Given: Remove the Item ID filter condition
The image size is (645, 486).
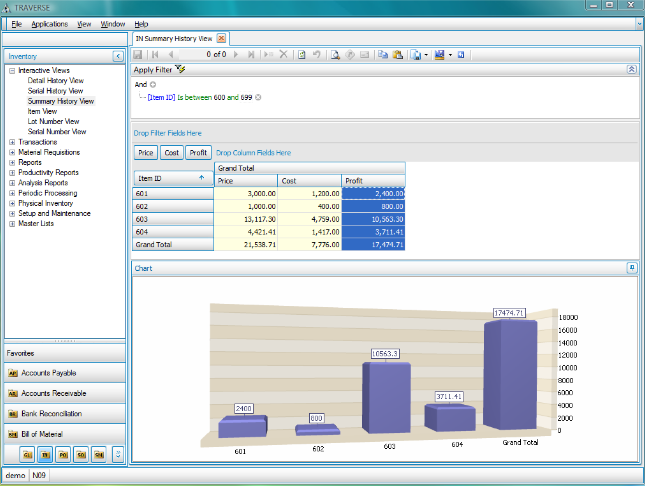Looking at the screenshot, I should tap(258, 97).
